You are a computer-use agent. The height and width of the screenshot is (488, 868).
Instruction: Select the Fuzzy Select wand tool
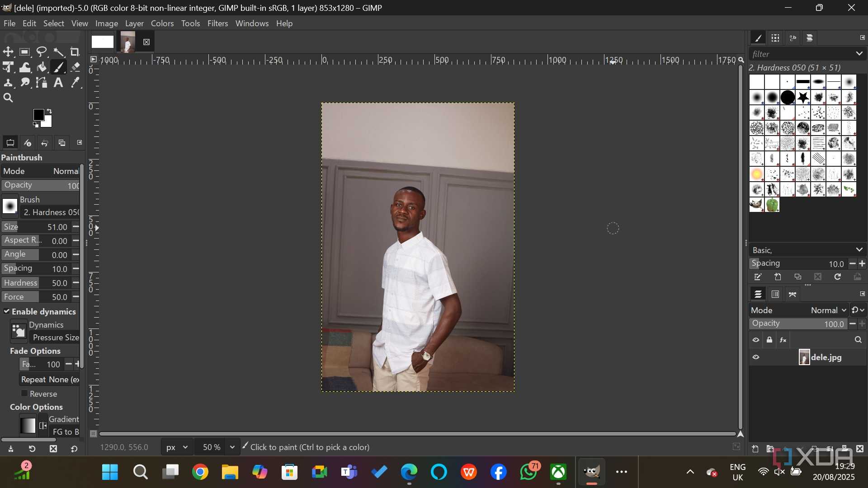coord(58,52)
